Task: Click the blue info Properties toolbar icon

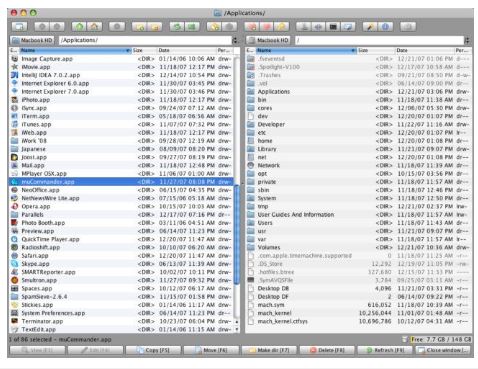Action: coord(385,27)
